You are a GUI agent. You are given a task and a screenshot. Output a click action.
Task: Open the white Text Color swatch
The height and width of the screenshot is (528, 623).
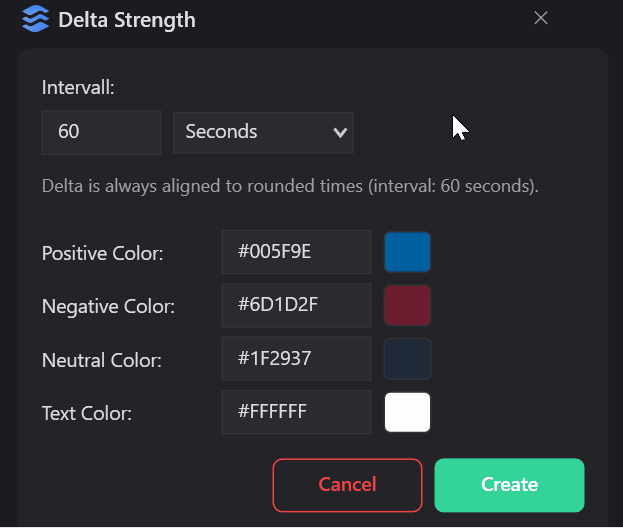tap(407, 412)
